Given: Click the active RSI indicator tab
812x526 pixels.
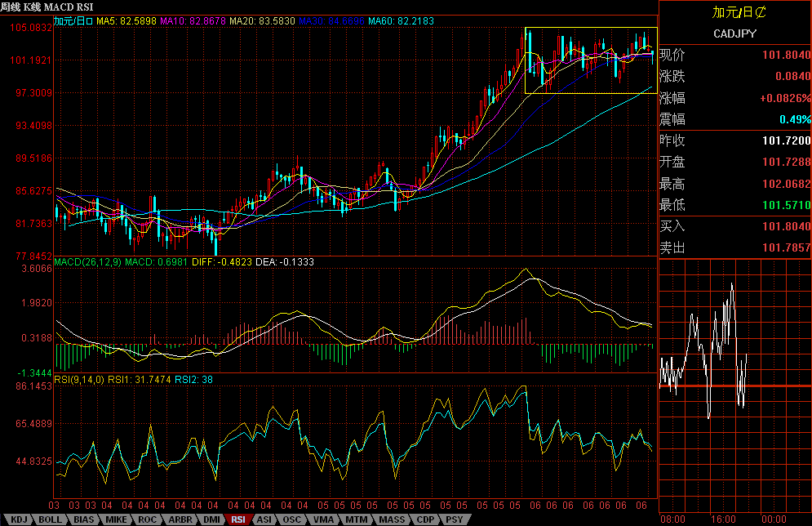Looking at the screenshot, I should (238, 519).
